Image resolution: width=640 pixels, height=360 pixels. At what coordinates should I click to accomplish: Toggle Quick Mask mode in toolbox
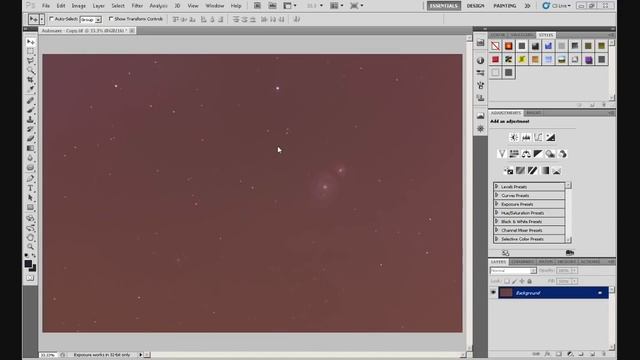(31, 278)
